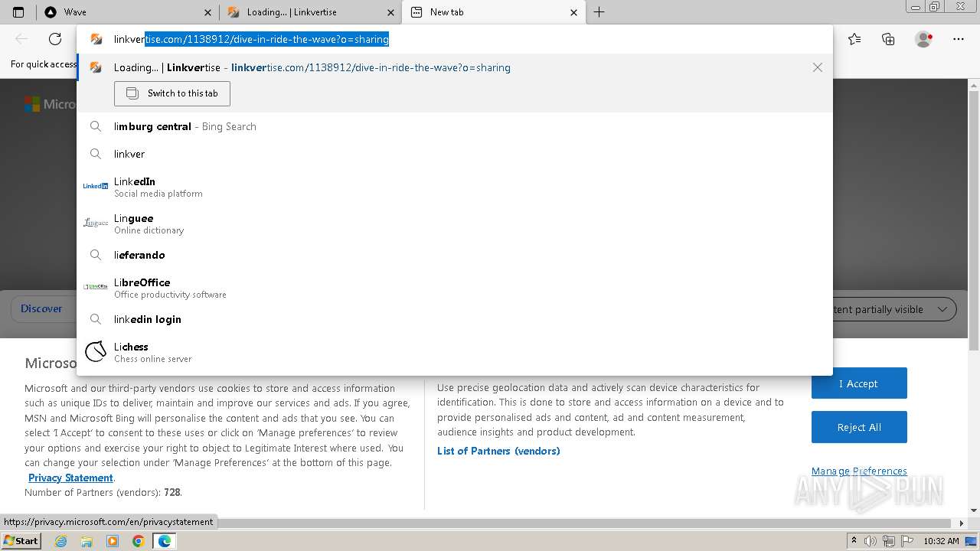Switch to the Loading Linkvertise tab
This screenshot has width=980, height=551.
[x=311, y=12]
